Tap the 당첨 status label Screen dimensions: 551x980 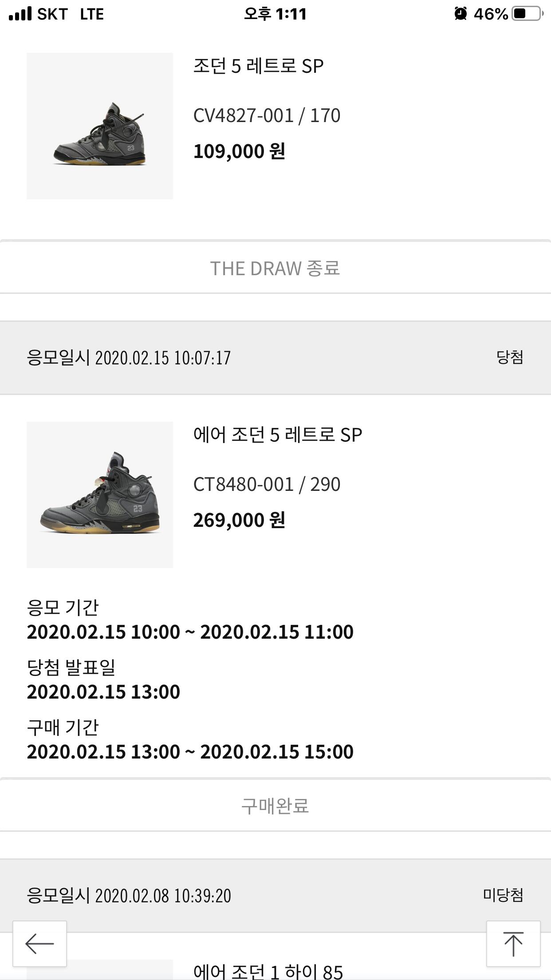tap(510, 357)
